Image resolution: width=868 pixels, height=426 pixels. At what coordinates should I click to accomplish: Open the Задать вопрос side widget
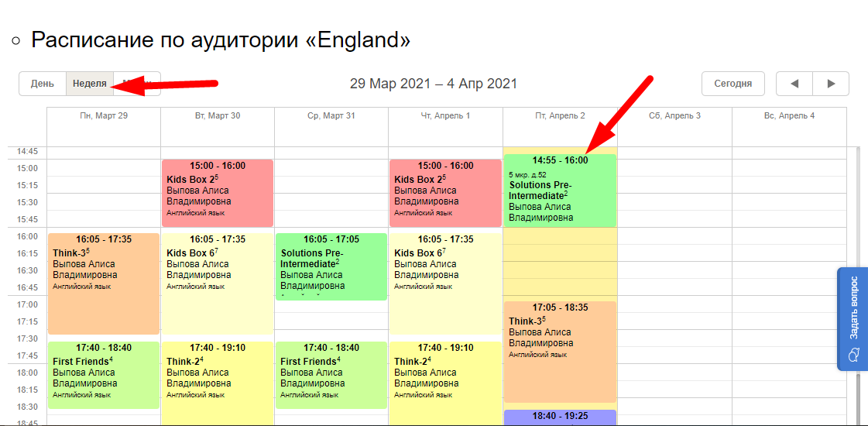tap(853, 318)
